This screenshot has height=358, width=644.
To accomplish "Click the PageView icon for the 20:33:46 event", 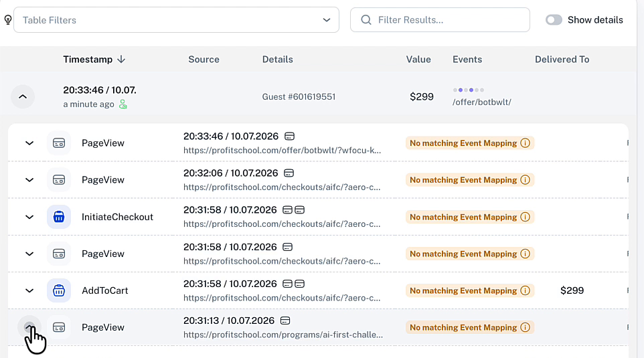I will click(x=59, y=143).
